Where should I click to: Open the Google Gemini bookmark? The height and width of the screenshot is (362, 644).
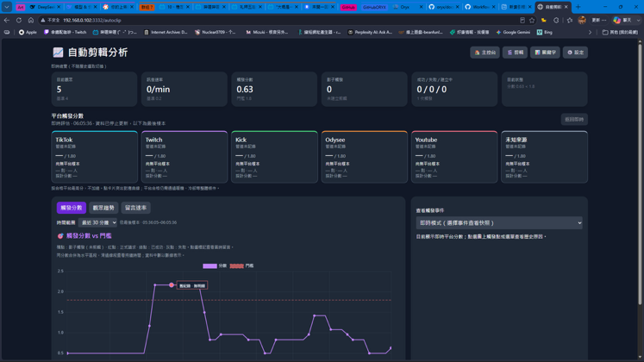513,32
